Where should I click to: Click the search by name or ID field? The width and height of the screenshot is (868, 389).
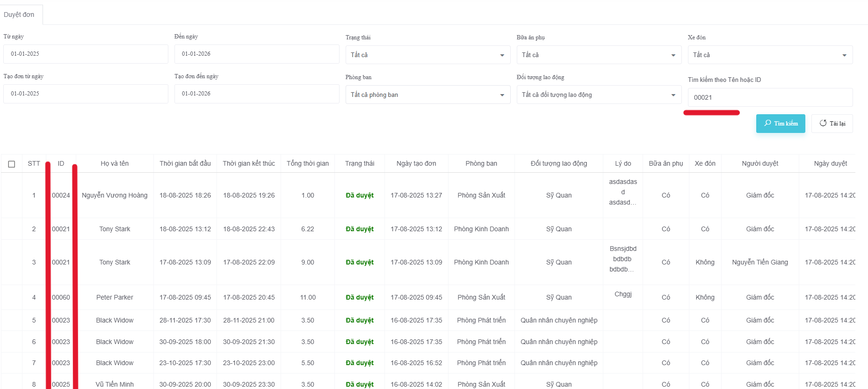click(770, 97)
